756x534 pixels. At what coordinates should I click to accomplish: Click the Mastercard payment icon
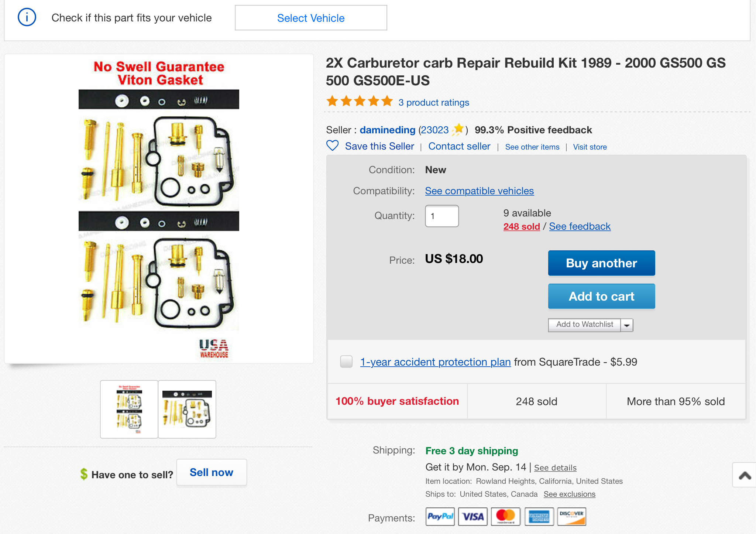(x=505, y=516)
